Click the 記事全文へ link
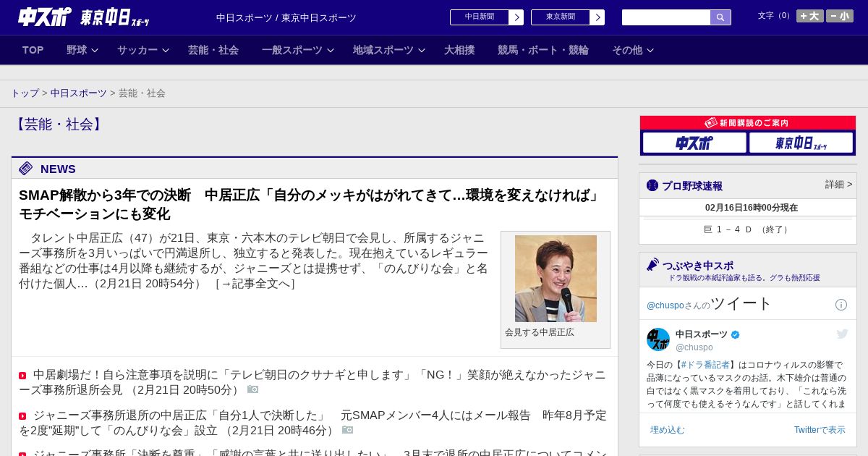This screenshot has height=456, width=868. pyautogui.click(x=255, y=284)
